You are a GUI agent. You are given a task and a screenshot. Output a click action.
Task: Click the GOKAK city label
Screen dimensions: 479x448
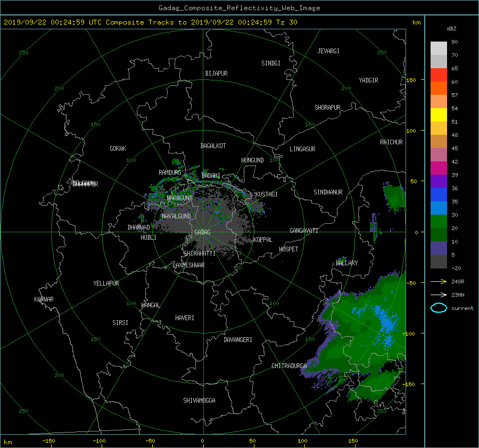[118, 149]
